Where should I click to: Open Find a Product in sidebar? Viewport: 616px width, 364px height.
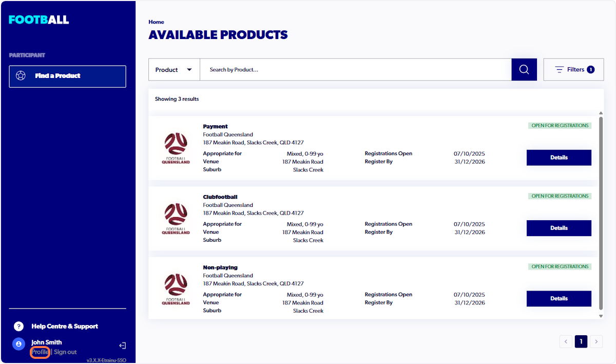(67, 76)
